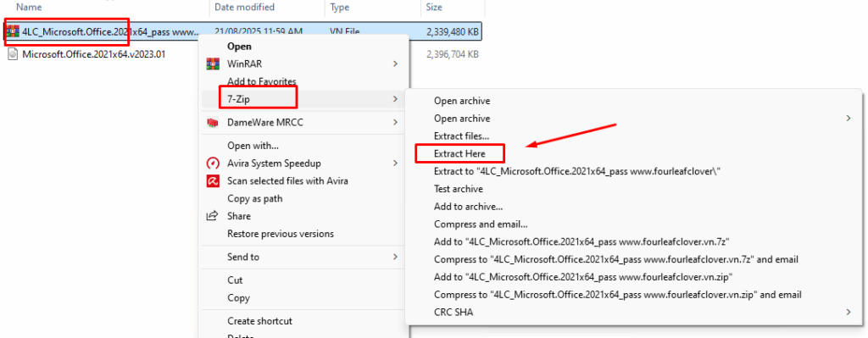Expand second Open archive submenu arrow
868x338 pixels.
click(849, 118)
